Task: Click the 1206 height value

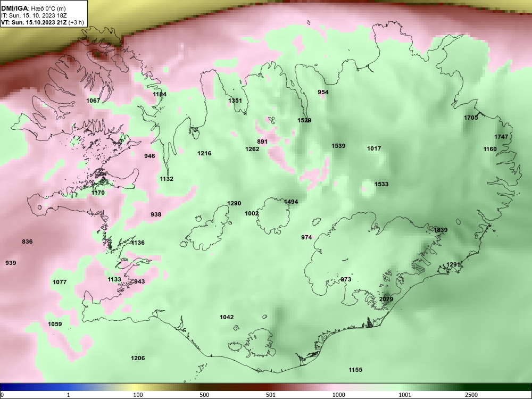Action: [x=138, y=358]
